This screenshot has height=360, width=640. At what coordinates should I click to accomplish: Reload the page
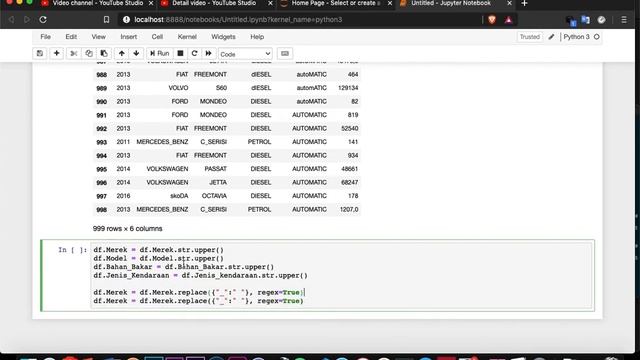[x=43, y=20]
